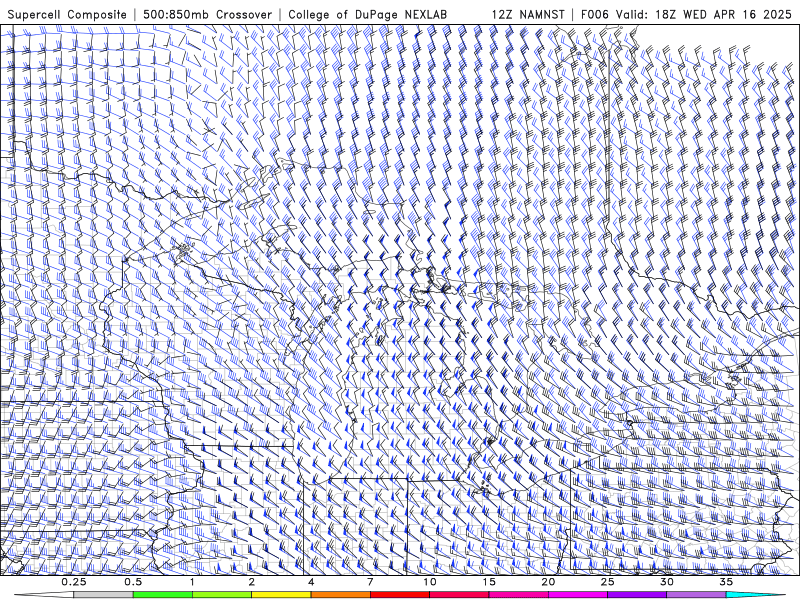
Task: Click the '12Z NAMNST' model run label
Action: 528,15
